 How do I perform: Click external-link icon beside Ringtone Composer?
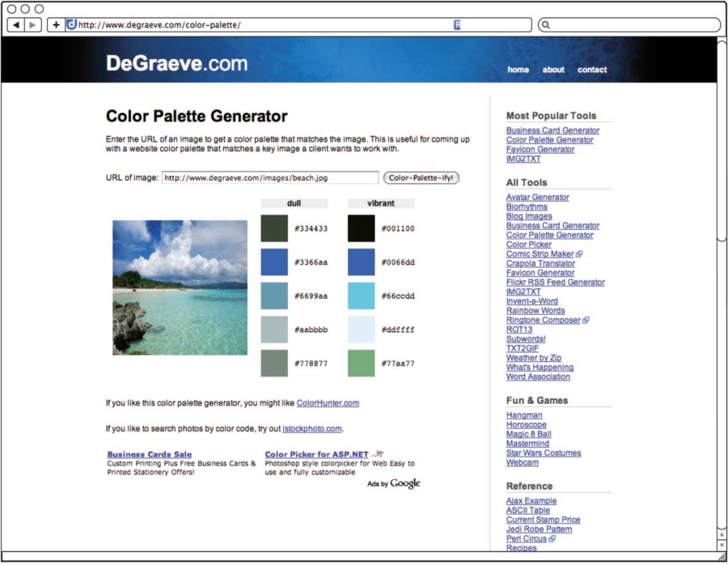point(586,320)
